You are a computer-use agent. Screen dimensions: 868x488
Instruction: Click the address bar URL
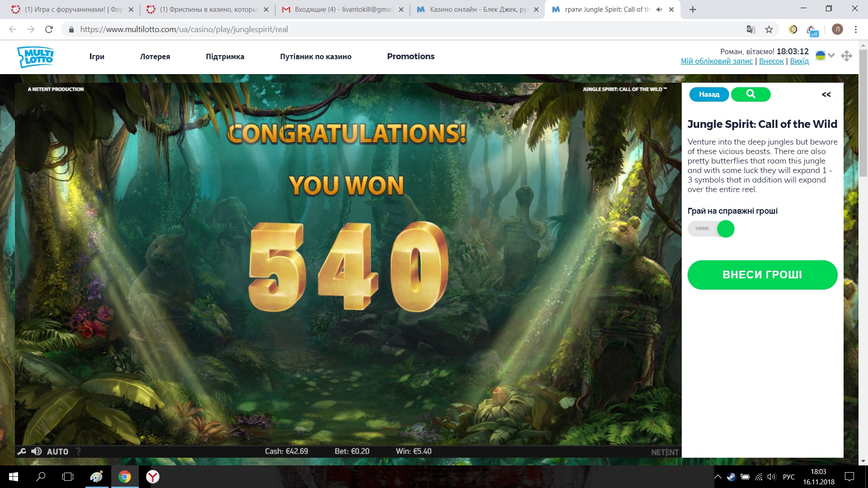click(x=184, y=29)
